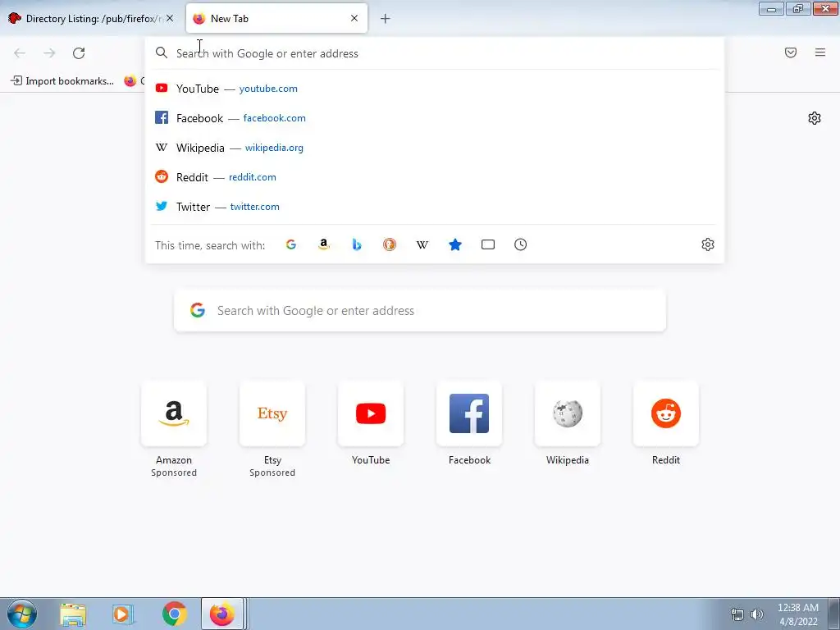
Task: Open the Windows Start menu
Action: point(22,614)
